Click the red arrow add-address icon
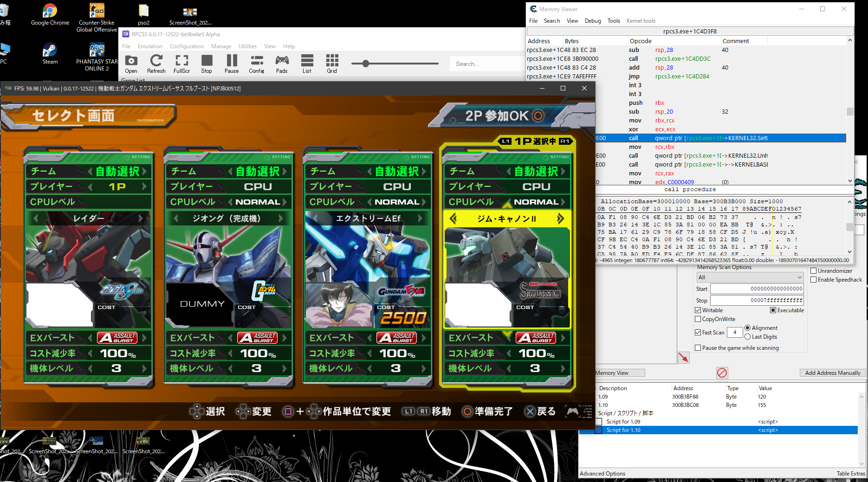This screenshot has height=482, width=868. click(x=683, y=357)
